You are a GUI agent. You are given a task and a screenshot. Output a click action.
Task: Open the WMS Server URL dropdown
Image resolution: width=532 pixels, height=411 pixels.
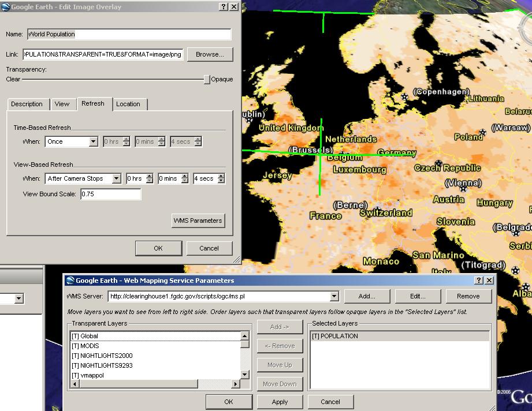334,296
